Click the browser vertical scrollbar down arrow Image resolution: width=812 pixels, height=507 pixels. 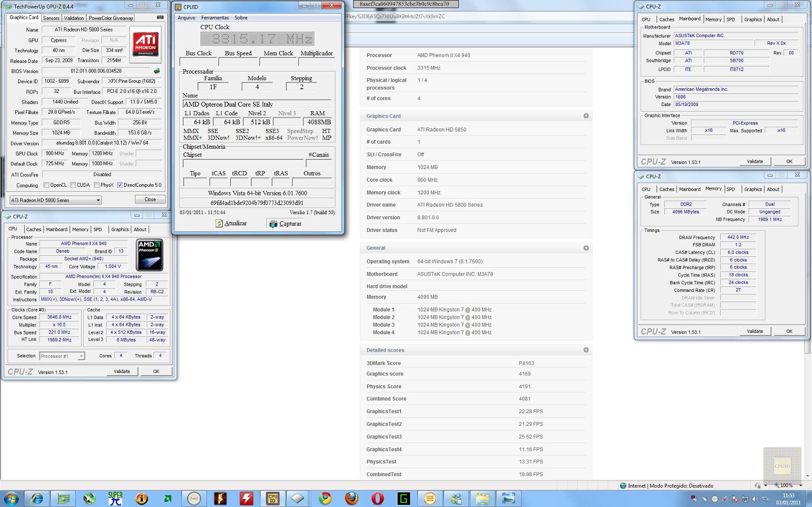pyautogui.click(x=808, y=476)
